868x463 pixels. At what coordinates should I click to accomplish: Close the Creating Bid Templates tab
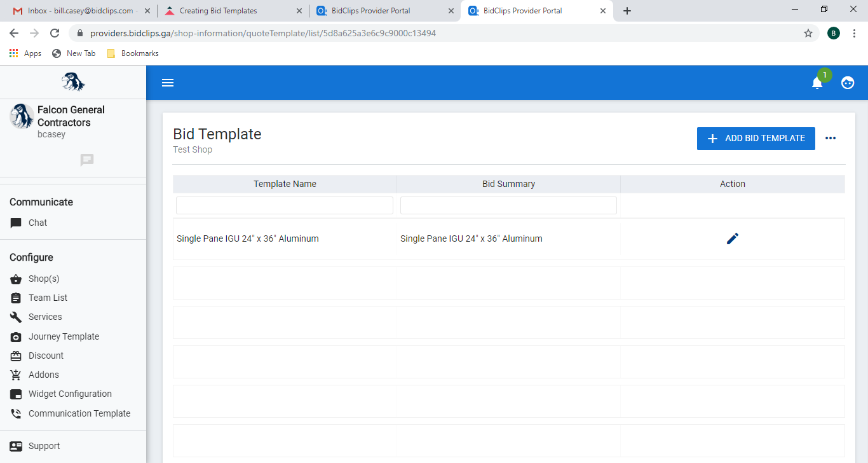pyautogui.click(x=299, y=11)
